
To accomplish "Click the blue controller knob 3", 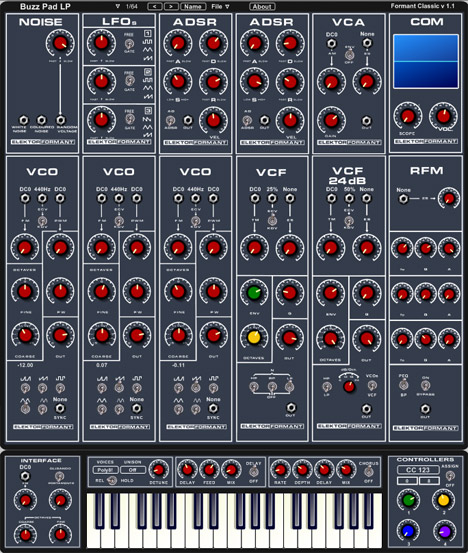I will (408, 530).
